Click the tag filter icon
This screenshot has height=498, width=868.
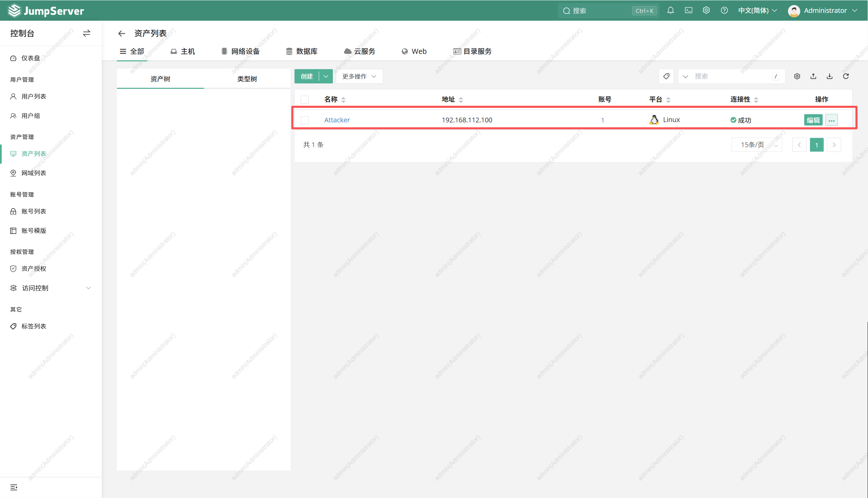coord(666,76)
